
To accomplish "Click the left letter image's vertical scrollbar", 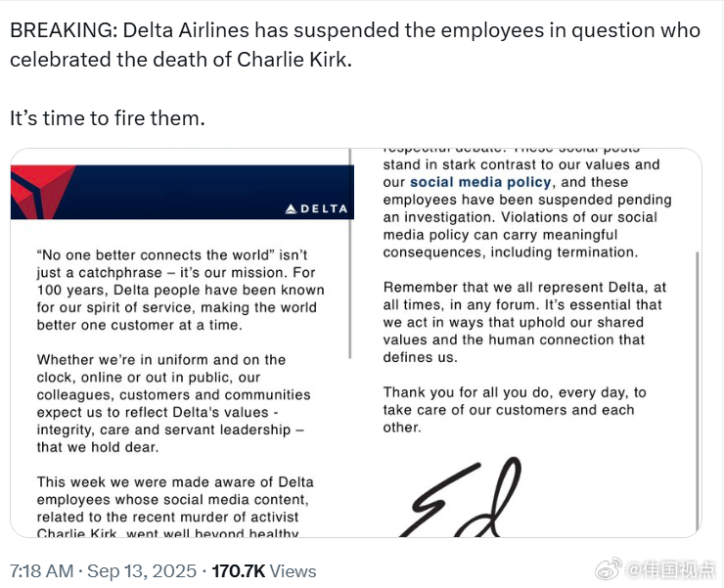I will 350,253.
